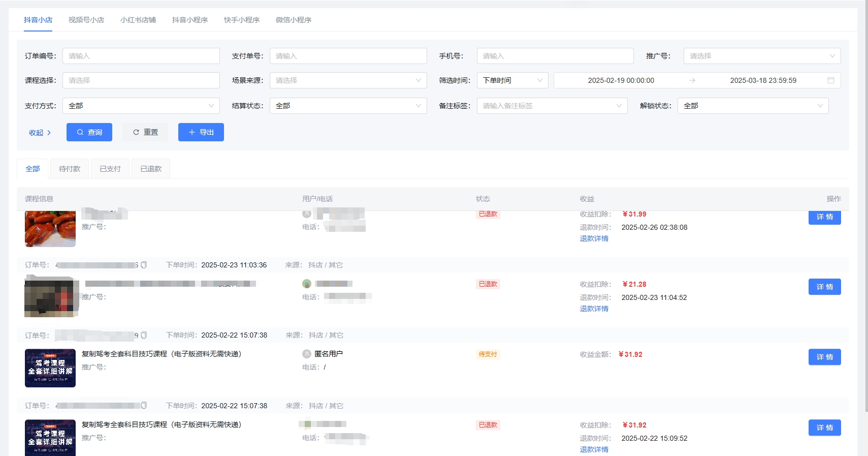This screenshot has height=456, width=868.
Task: Collapse the filters with 收起 chevron
Action: 40,133
